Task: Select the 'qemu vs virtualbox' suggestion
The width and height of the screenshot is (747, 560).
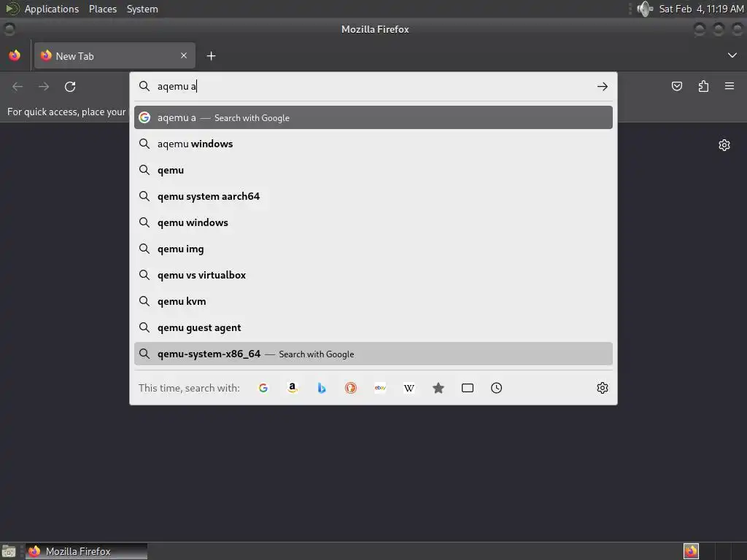Action: click(373, 275)
